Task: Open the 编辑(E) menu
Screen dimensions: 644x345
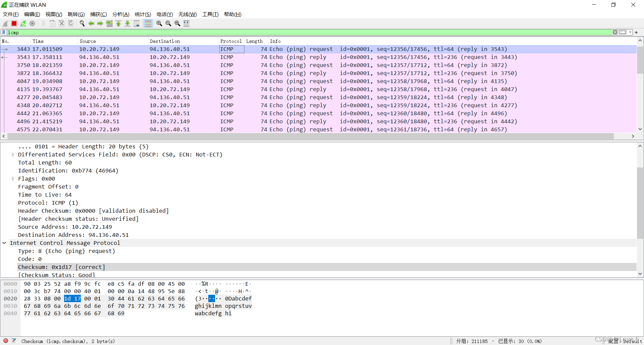Action: tap(32, 14)
